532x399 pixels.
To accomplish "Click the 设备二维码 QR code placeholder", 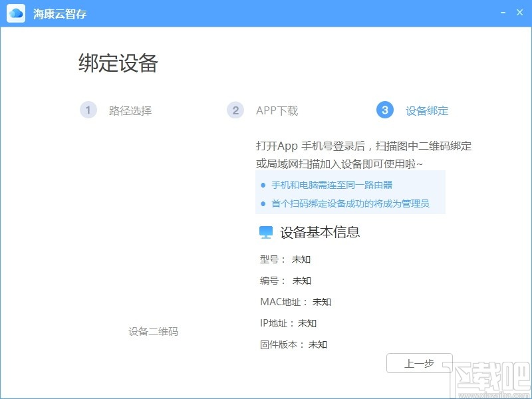I will [x=154, y=331].
